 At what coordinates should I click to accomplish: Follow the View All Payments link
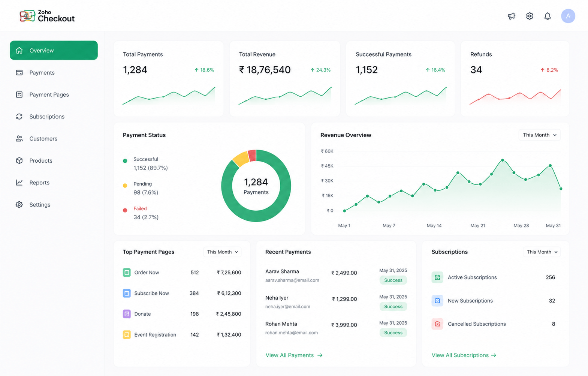pos(294,355)
